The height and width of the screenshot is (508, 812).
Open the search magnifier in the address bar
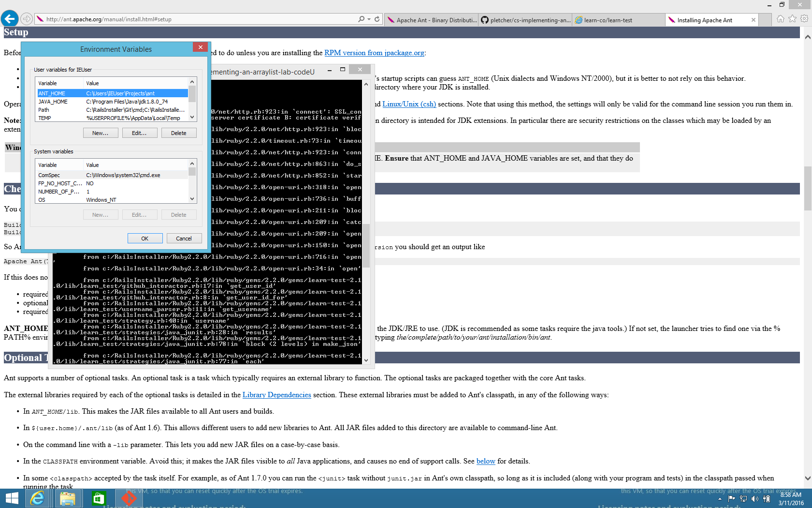(361, 19)
